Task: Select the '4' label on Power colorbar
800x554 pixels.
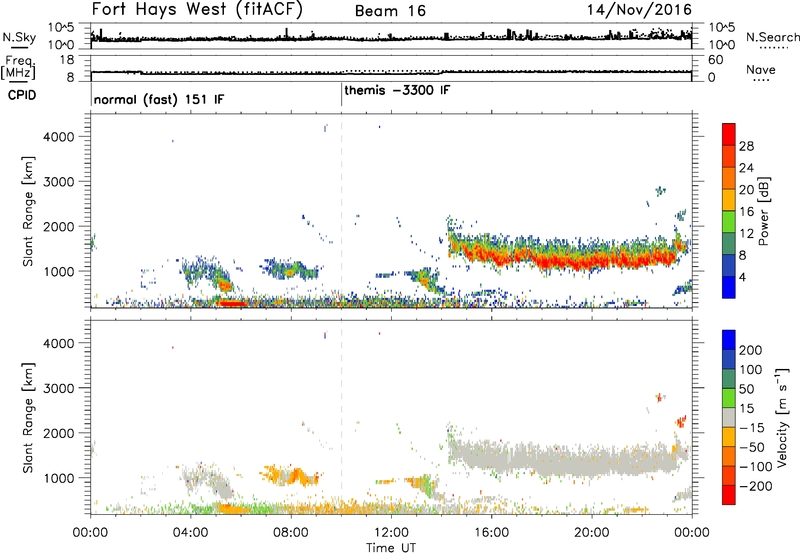Action: pyautogui.click(x=743, y=277)
